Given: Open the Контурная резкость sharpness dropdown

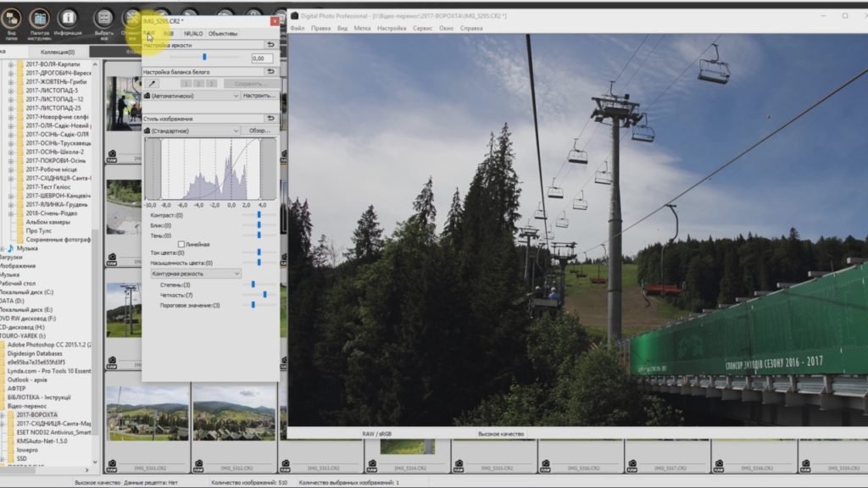Looking at the screenshot, I should point(196,274).
